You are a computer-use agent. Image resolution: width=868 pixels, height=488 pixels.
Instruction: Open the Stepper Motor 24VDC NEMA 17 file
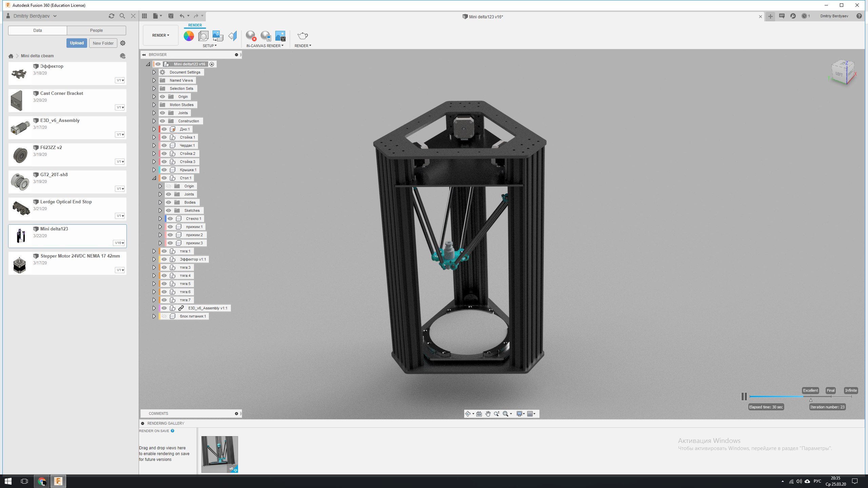(67, 263)
